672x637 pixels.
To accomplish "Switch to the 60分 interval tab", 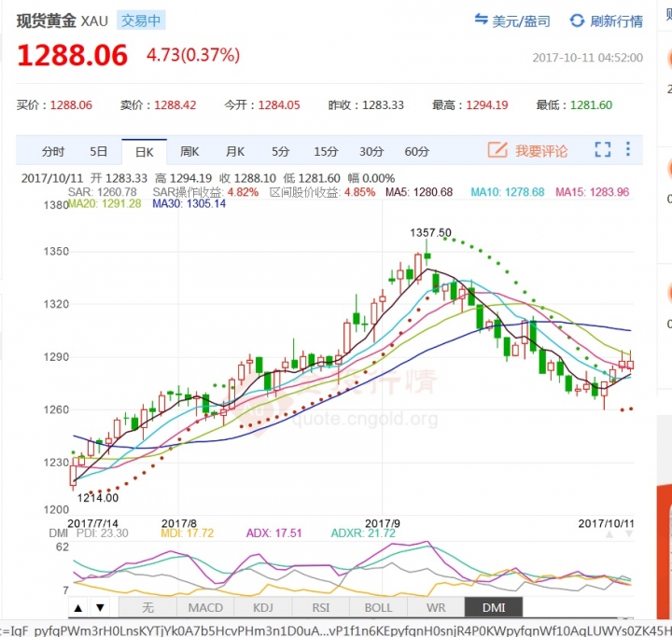I will [416, 152].
